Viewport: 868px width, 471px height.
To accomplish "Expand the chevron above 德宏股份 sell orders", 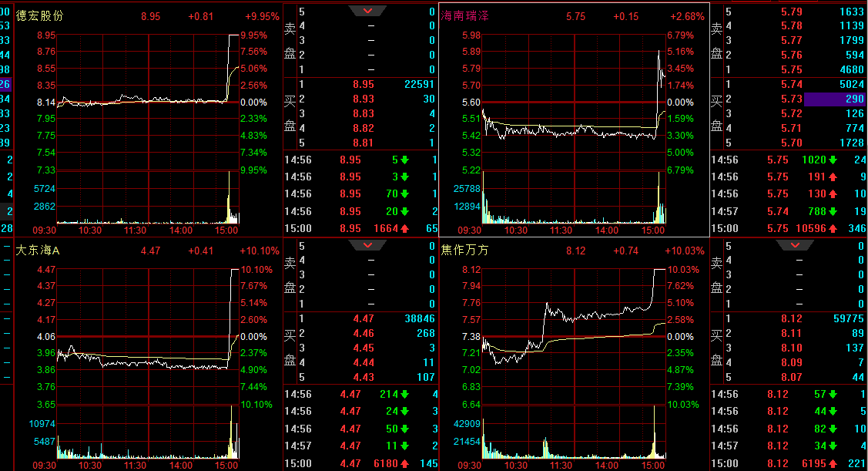I will pyautogui.click(x=367, y=11).
